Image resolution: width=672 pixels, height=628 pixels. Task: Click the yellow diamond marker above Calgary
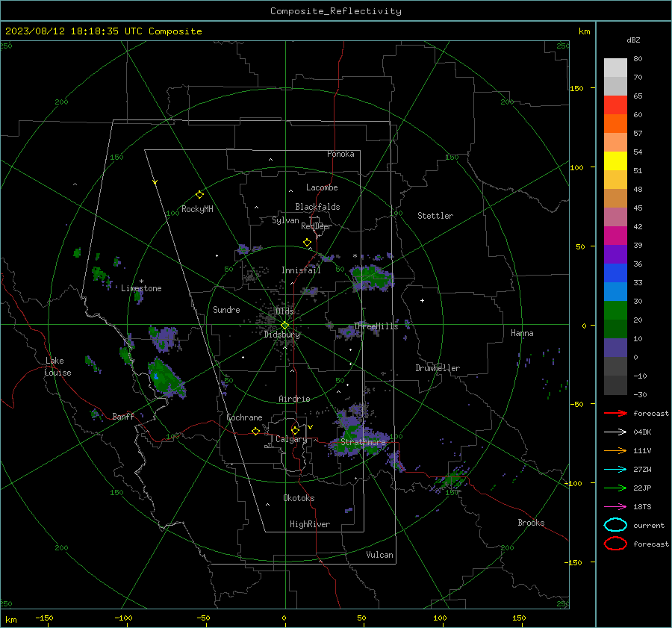pos(295,430)
